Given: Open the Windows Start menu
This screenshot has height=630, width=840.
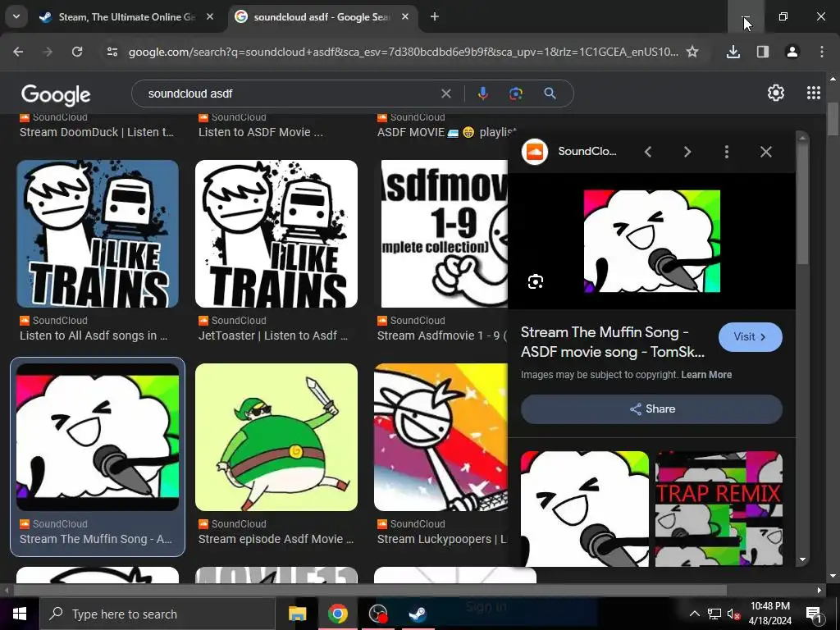Looking at the screenshot, I should click(20, 614).
